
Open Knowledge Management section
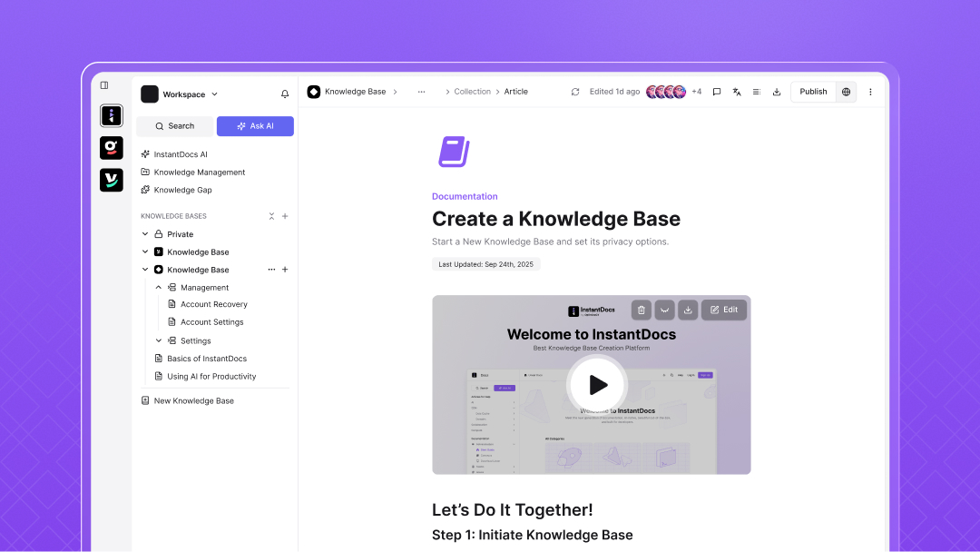[x=193, y=172]
